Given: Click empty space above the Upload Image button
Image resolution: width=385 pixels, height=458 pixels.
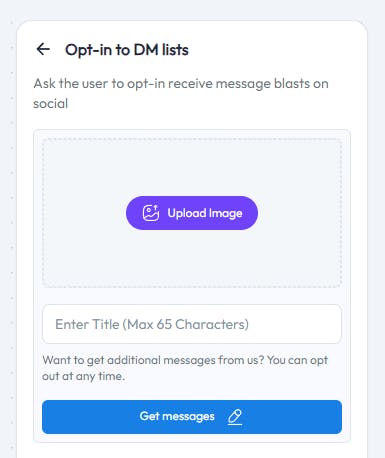Looking at the screenshot, I should [x=192, y=167].
